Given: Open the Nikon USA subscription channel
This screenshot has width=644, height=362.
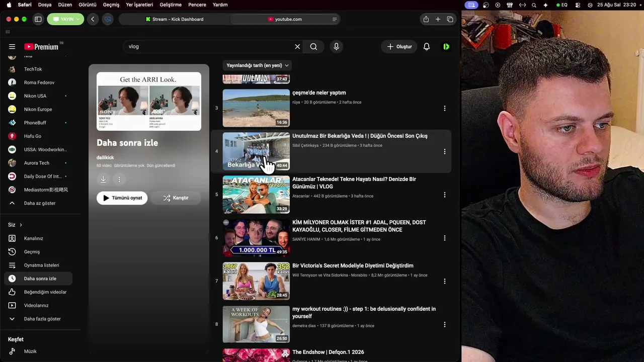Looking at the screenshot, I should point(38,96).
